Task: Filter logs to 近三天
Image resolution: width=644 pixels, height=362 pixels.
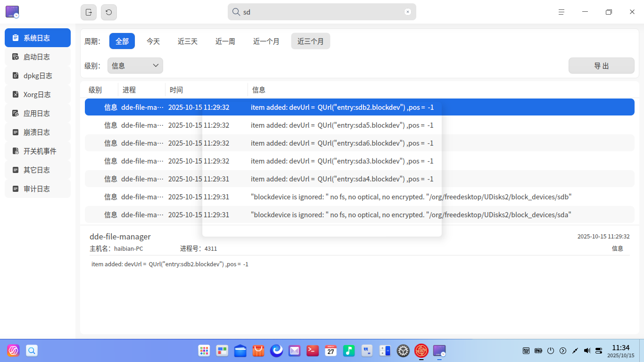Action: tap(188, 41)
